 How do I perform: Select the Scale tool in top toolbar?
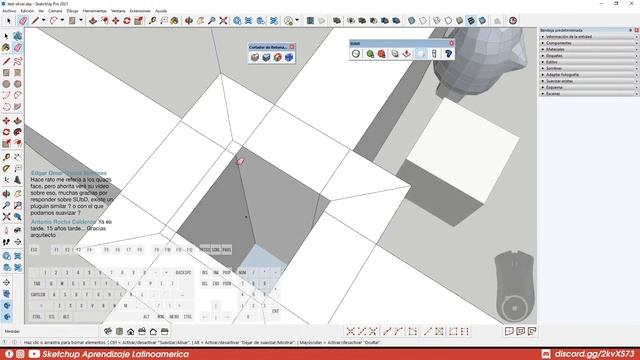click(x=138, y=20)
